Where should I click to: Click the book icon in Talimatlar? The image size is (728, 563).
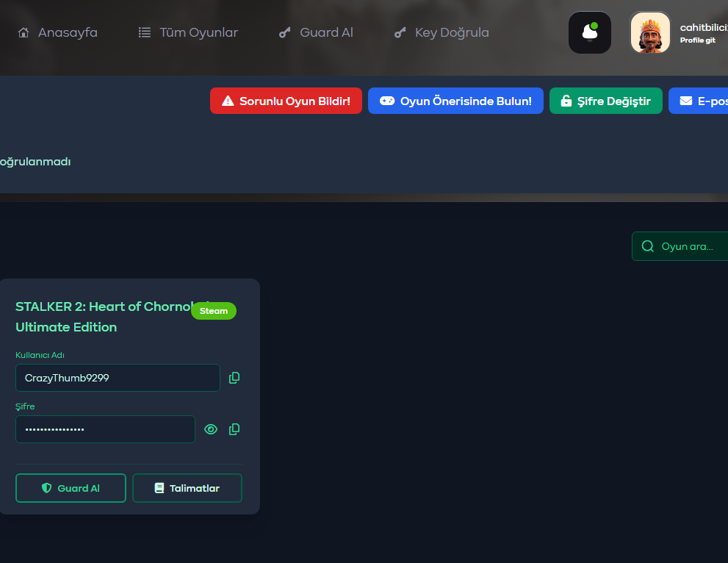(159, 488)
